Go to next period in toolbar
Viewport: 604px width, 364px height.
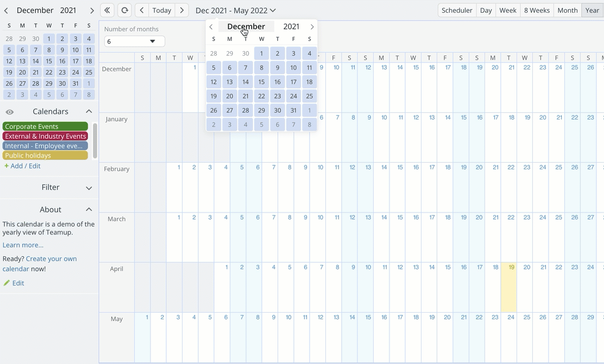pos(182,10)
